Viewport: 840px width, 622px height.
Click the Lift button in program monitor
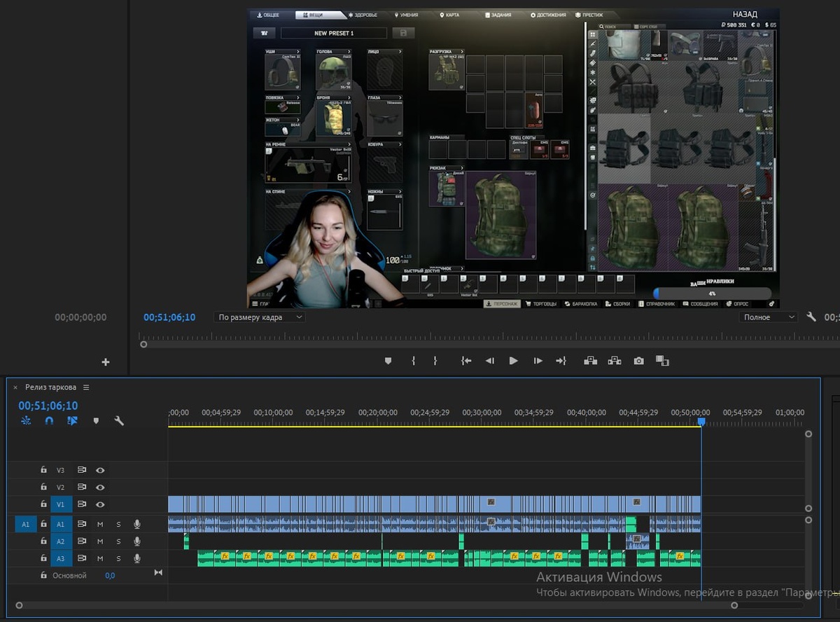coord(590,361)
